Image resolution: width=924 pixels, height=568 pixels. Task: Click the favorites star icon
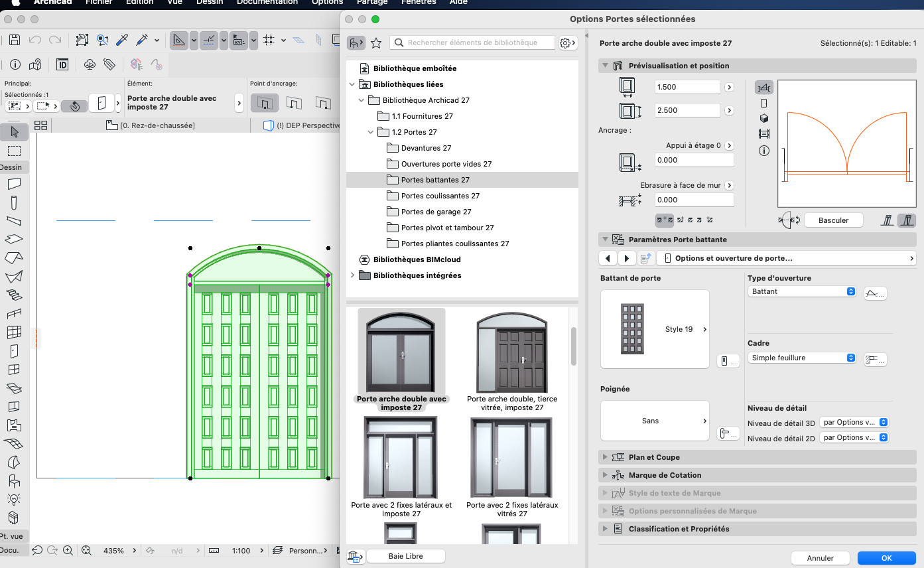pyautogui.click(x=376, y=43)
